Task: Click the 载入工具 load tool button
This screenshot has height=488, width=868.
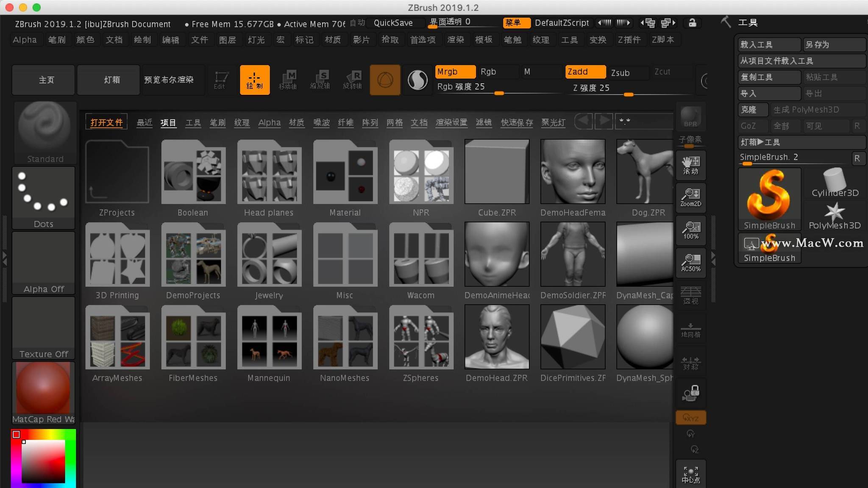Action: (769, 44)
